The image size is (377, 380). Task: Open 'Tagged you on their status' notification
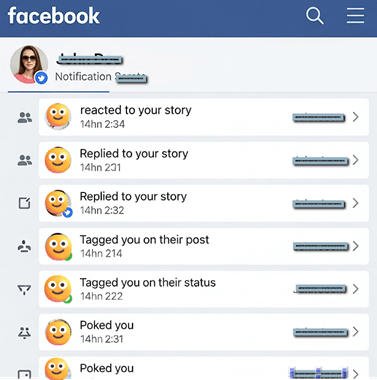pyautogui.click(x=204, y=289)
